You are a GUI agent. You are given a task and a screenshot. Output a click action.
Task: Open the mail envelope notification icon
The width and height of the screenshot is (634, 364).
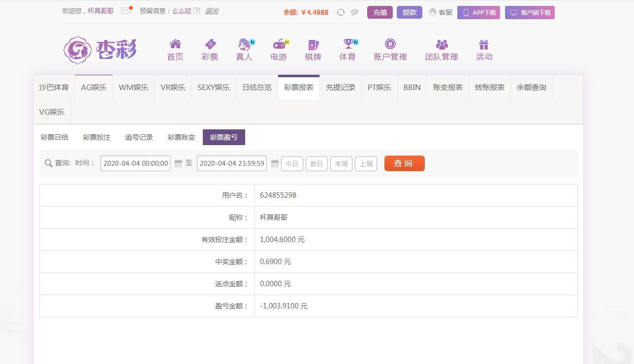click(126, 11)
